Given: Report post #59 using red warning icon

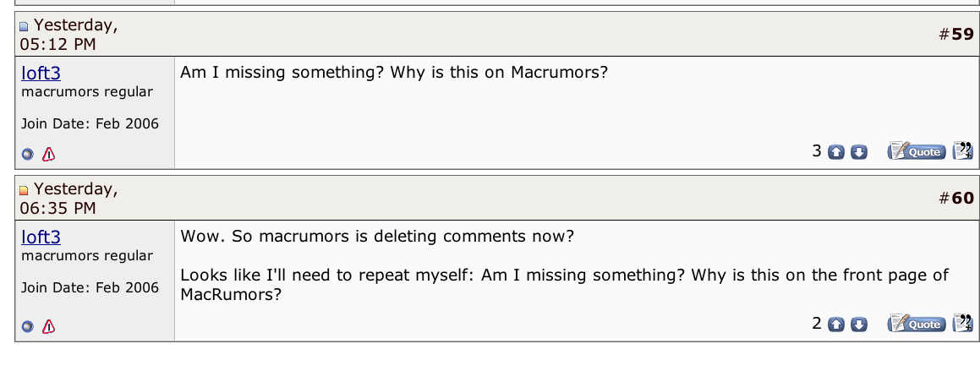Looking at the screenshot, I should coord(49,154).
